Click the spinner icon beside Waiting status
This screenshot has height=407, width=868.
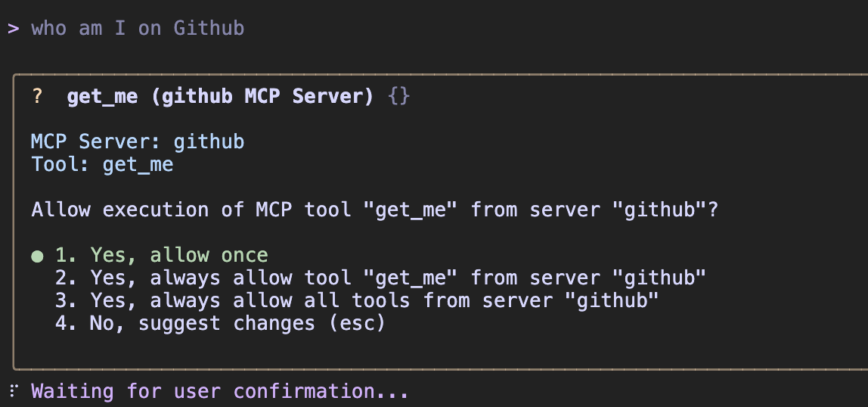[13, 392]
